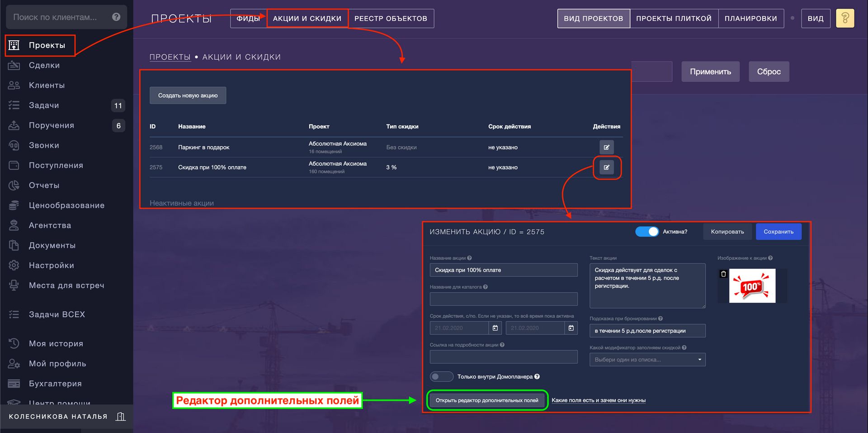868x433 pixels.
Task: Open Сделки in the sidebar
Action: (44, 65)
